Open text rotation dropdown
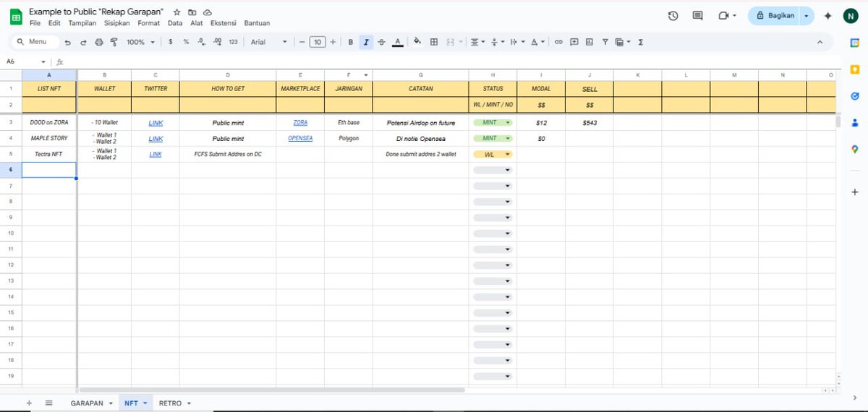868x412 pixels. pyautogui.click(x=537, y=42)
